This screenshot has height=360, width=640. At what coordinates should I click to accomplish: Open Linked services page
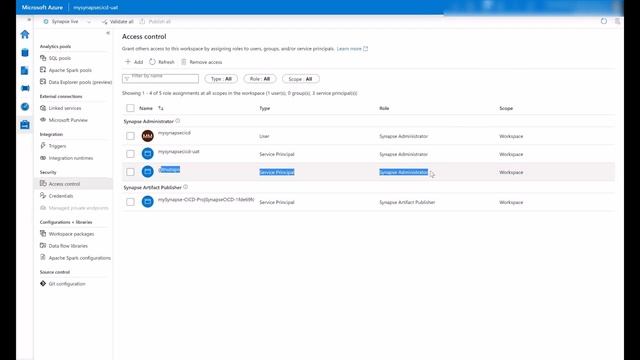(65, 108)
